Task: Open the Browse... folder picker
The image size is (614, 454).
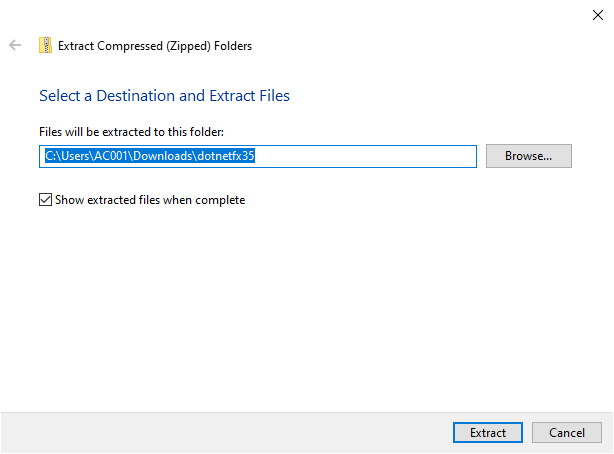Action: (528, 156)
